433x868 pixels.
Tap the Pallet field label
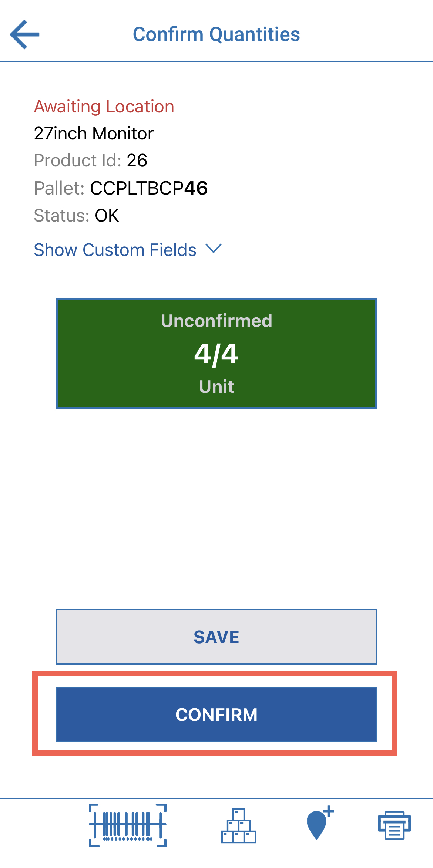tap(59, 188)
